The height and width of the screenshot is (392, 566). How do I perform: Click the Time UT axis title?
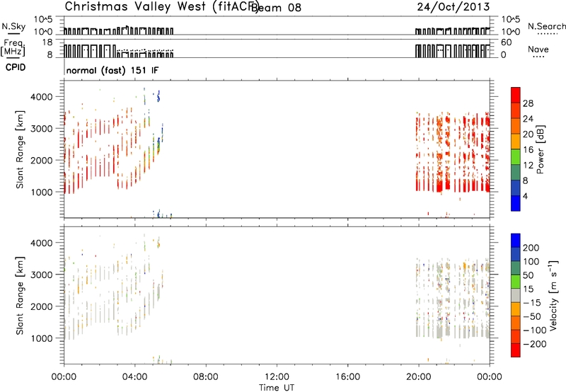coord(277,387)
